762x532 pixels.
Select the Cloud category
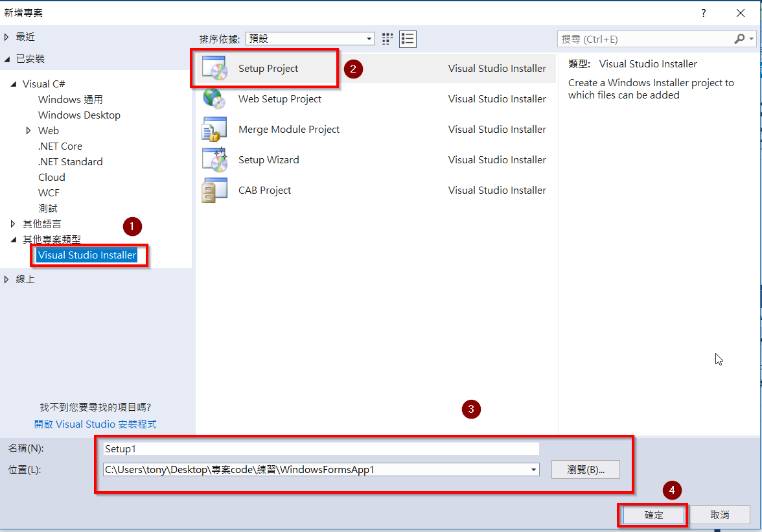52,178
